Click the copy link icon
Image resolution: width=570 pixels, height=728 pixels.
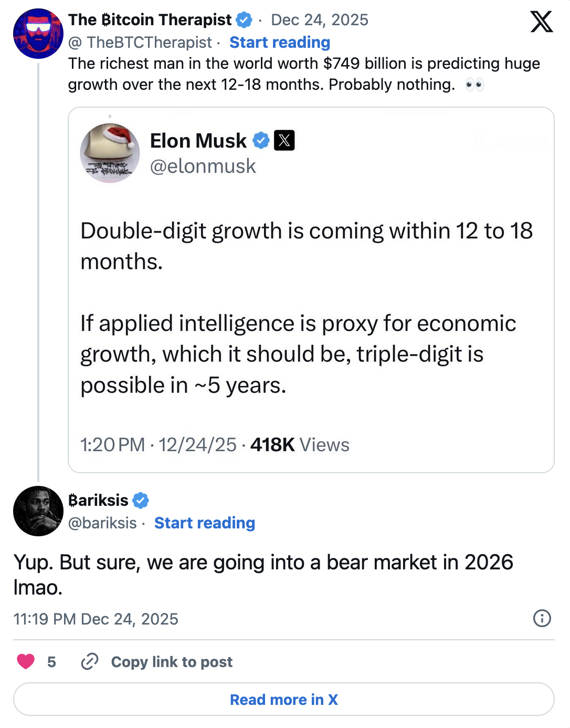pos(88,662)
